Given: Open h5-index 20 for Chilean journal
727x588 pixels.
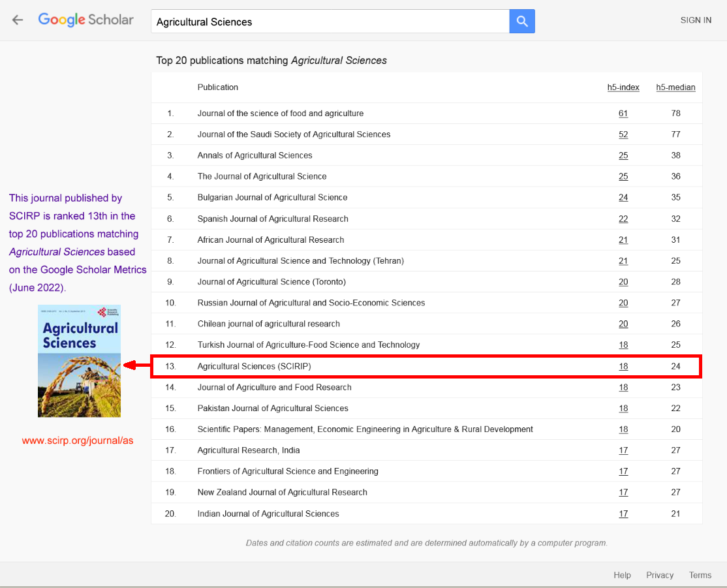Looking at the screenshot, I should click(x=623, y=324).
